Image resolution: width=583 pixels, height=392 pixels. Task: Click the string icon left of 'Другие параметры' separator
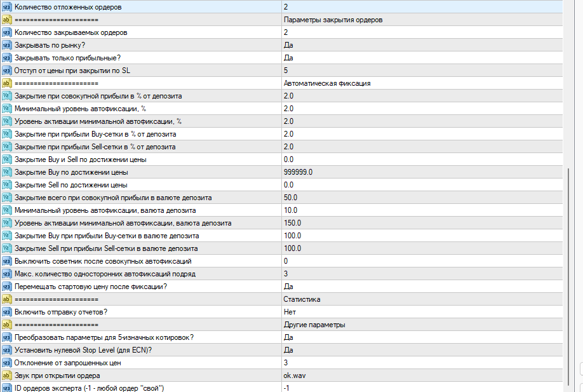(7, 324)
